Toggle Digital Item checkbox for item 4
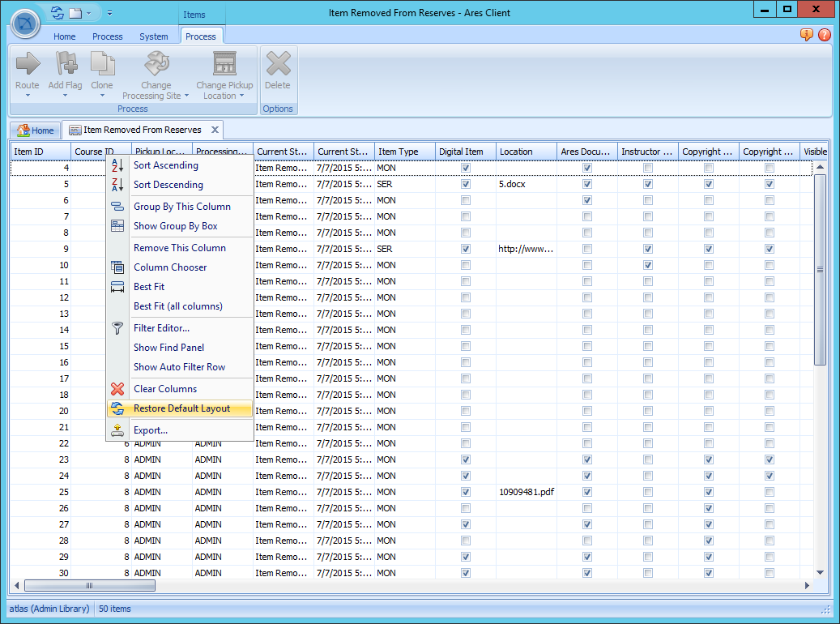The width and height of the screenshot is (840, 624). click(x=466, y=168)
